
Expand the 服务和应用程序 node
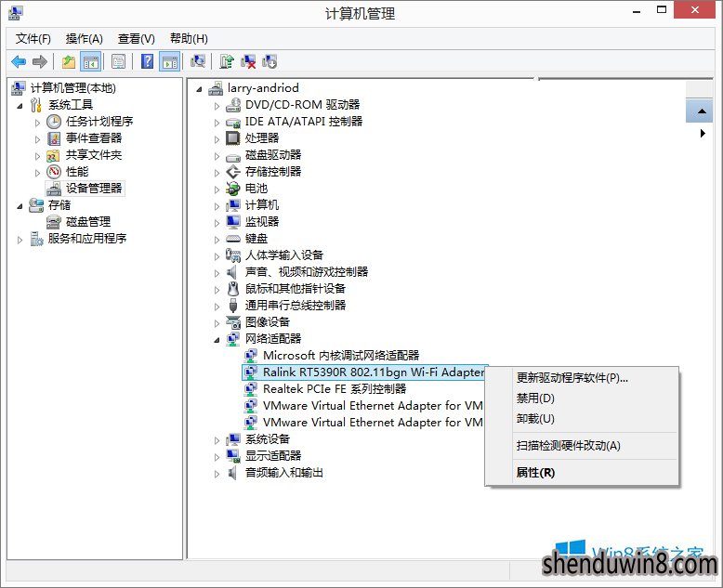coord(20,240)
